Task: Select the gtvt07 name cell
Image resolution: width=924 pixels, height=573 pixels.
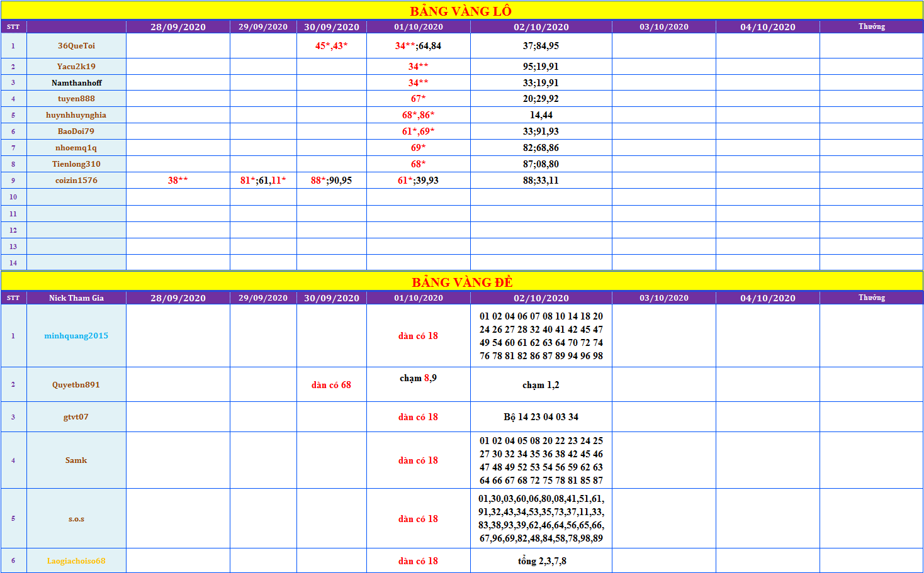Action: (76, 416)
